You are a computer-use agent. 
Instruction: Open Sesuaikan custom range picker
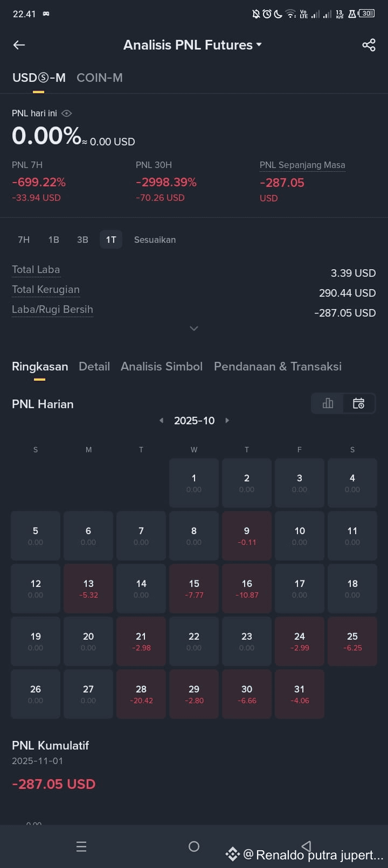(155, 240)
